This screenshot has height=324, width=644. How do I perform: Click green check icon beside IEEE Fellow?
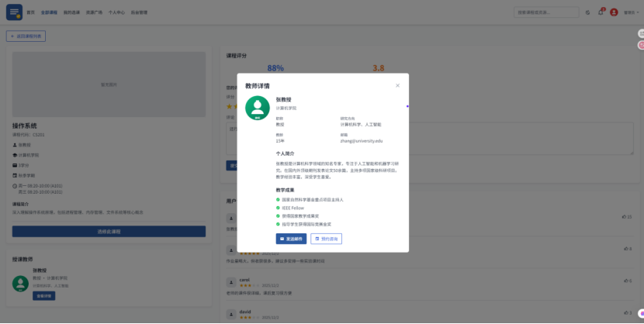click(x=278, y=208)
